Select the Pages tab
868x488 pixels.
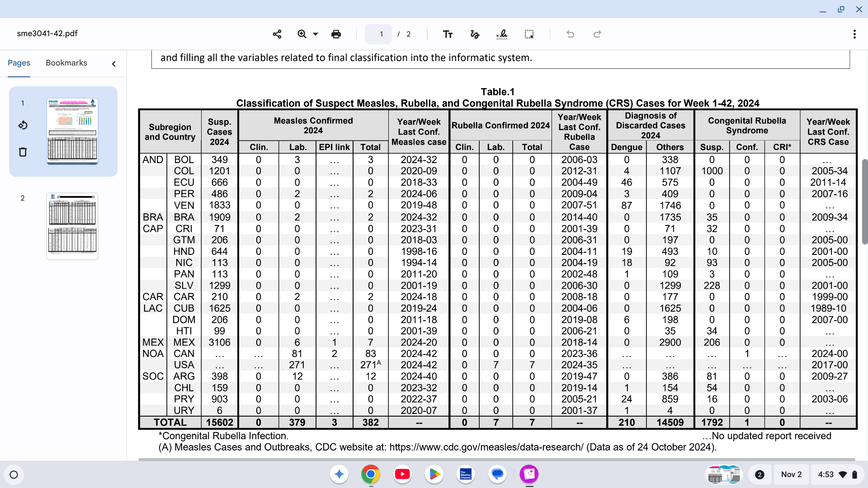(19, 63)
